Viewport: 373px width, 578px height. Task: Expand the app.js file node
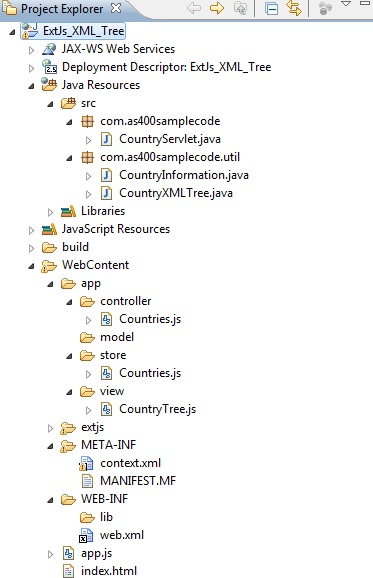pyautogui.click(x=50, y=554)
